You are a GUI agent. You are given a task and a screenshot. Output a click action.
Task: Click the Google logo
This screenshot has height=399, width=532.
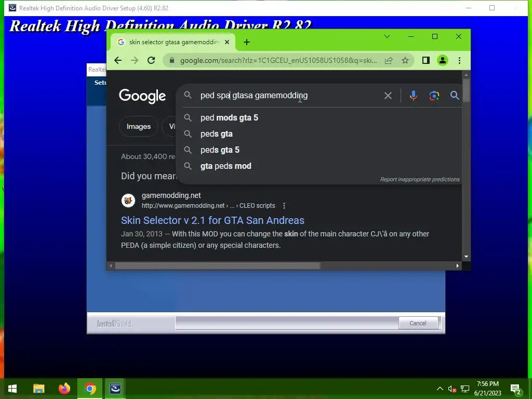coord(142,96)
